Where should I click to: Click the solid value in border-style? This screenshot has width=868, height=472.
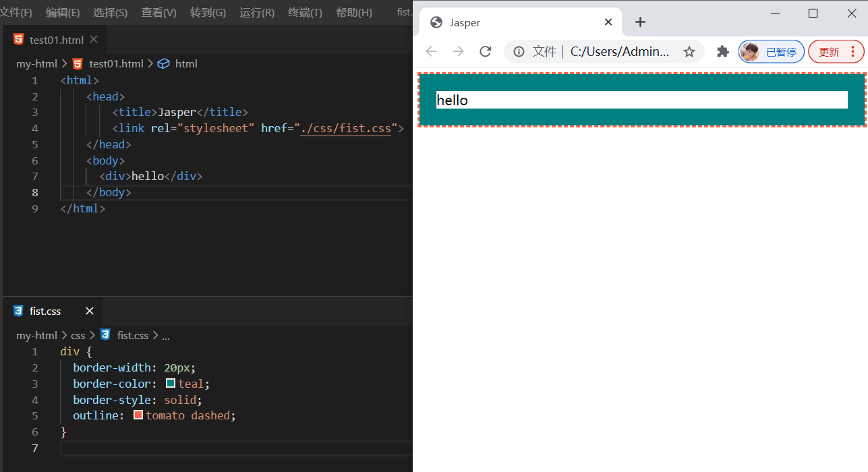180,399
